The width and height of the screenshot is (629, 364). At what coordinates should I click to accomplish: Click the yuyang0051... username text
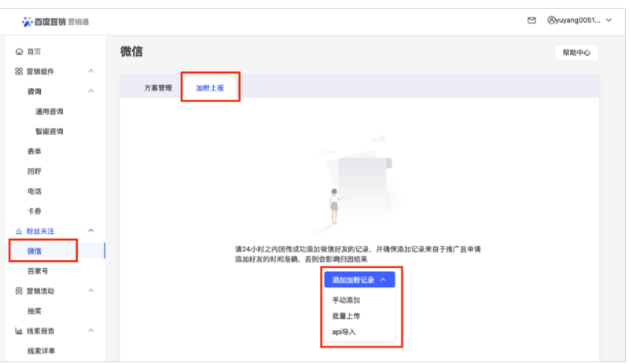point(578,20)
